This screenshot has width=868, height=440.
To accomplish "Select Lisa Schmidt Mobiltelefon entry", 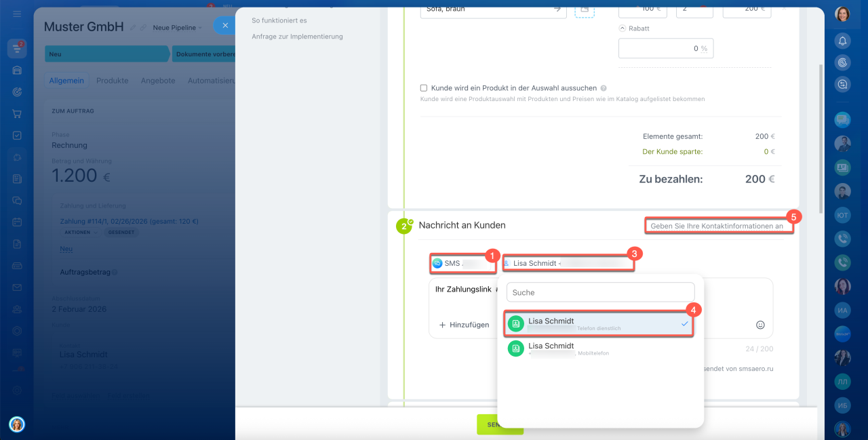I will 599,349.
